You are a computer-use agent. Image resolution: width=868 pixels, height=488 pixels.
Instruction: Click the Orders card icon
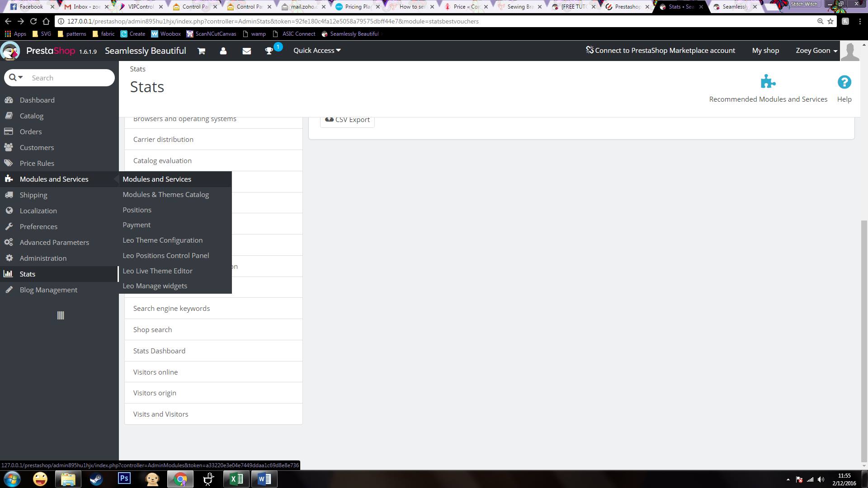point(9,131)
